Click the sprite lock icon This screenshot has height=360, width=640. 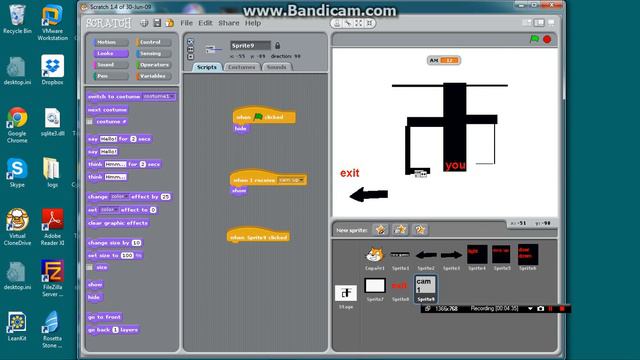click(x=278, y=45)
